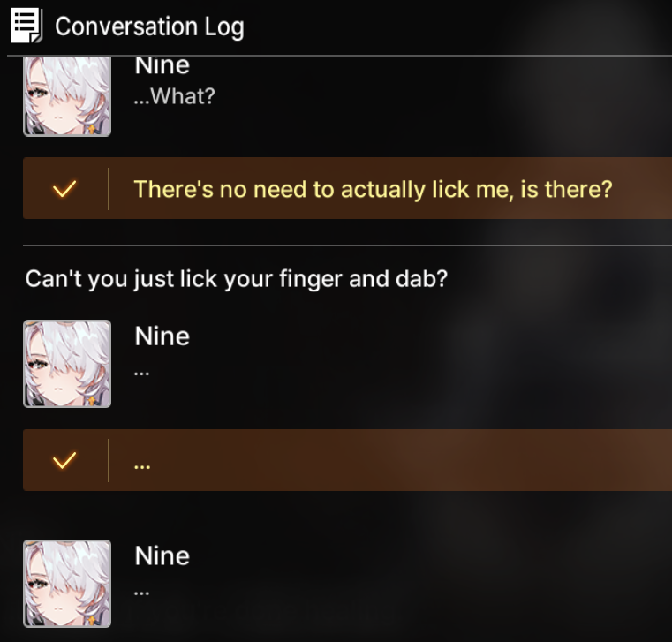Click the "Conversation Log" title text
672x642 pixels.
[149, 27]
